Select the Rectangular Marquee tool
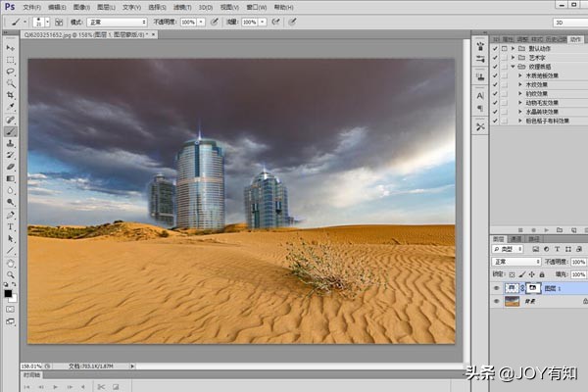This screenshot has height=392, width=588. pos(11,60)
